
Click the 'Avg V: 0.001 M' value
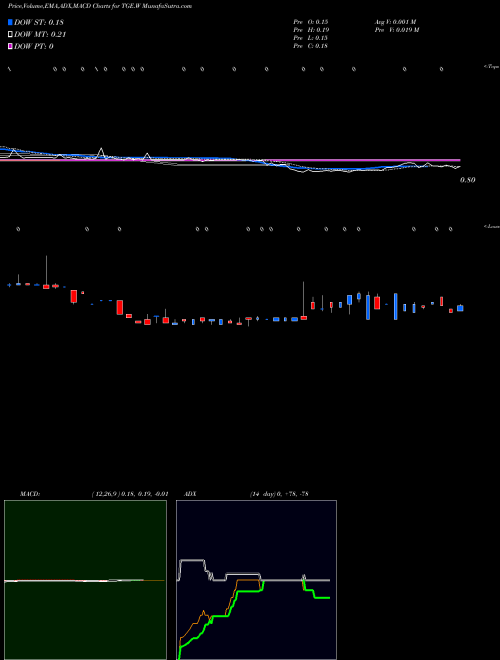coord(396,21)
